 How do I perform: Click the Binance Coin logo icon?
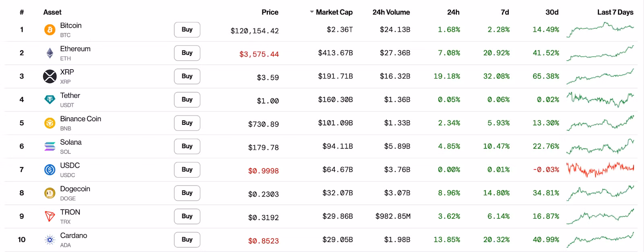coord(50,123)
